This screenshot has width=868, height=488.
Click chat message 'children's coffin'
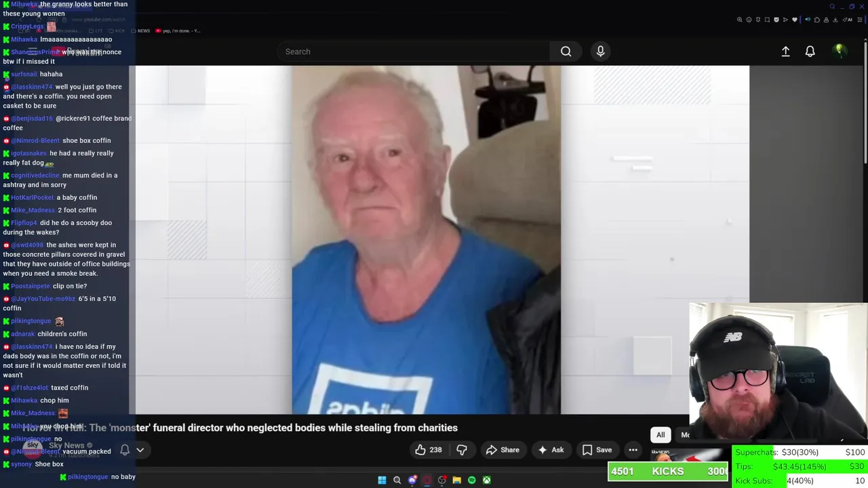62,334
